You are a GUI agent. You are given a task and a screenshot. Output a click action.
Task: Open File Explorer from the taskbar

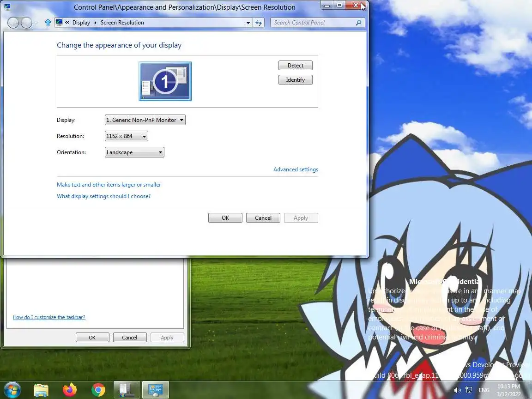[x=41, y=390]
